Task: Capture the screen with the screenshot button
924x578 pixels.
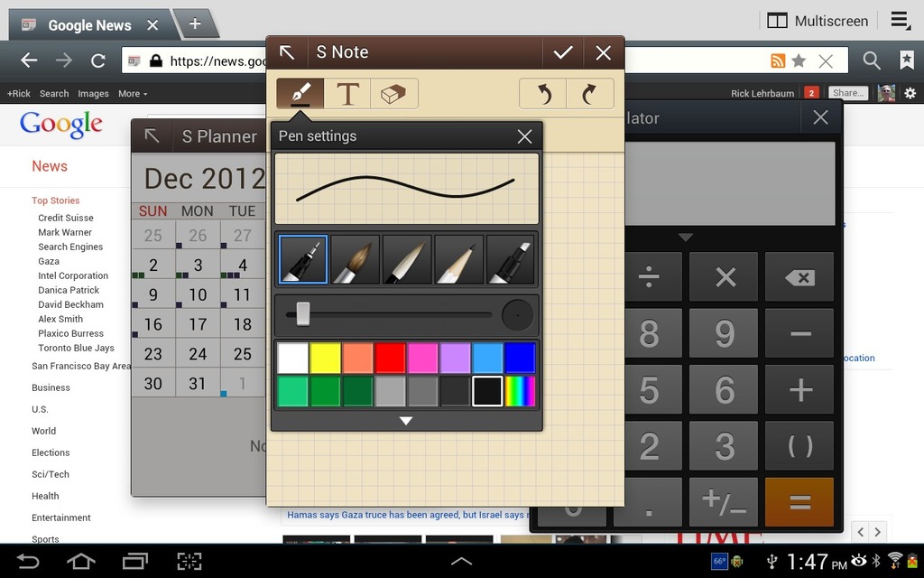Action: [x=189, y=561]
